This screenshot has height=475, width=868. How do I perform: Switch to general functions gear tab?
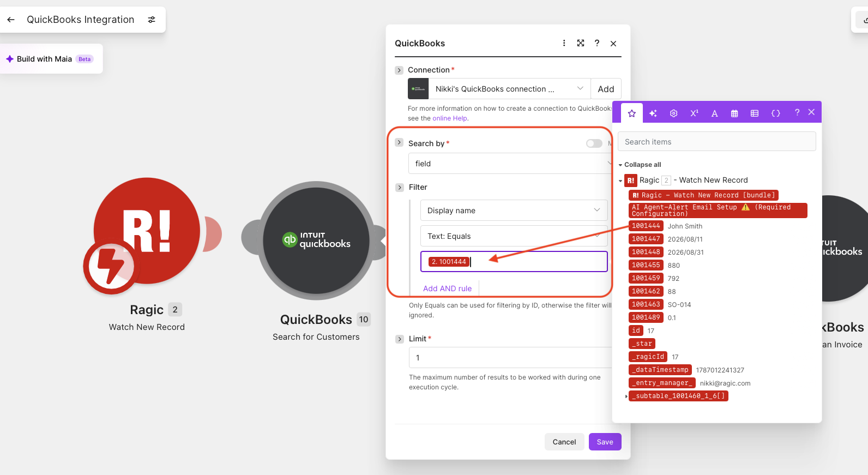tap(674, 113)
